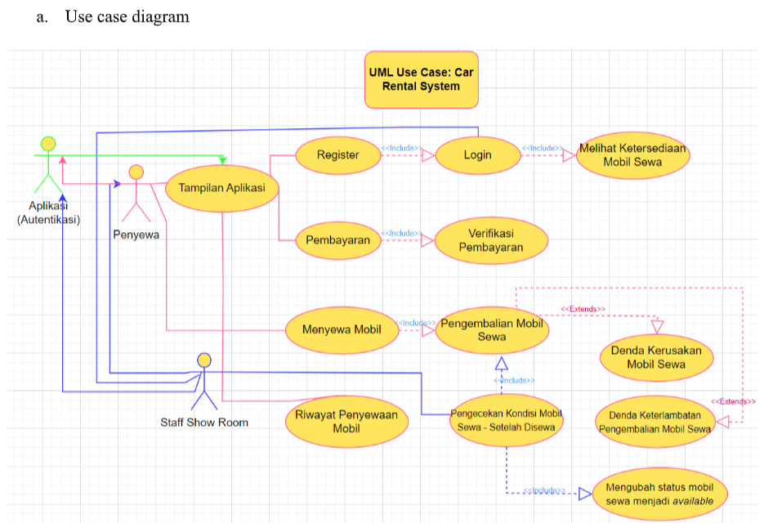Select the Pembayaran use case ellipse

coord(337,240)
